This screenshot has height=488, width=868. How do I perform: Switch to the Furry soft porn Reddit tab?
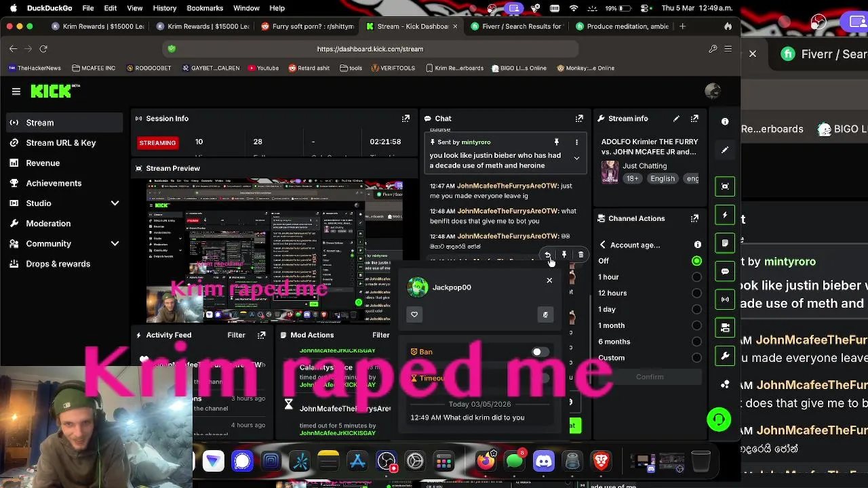307,26
